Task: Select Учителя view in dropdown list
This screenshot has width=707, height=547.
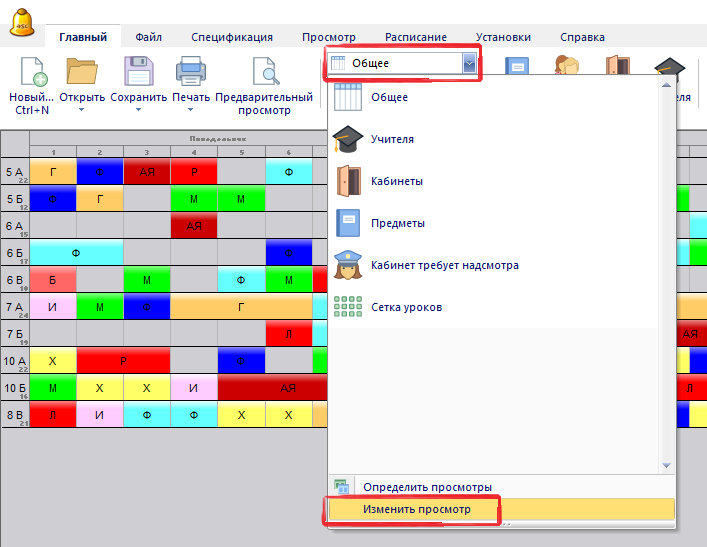Action: [392, 139]
